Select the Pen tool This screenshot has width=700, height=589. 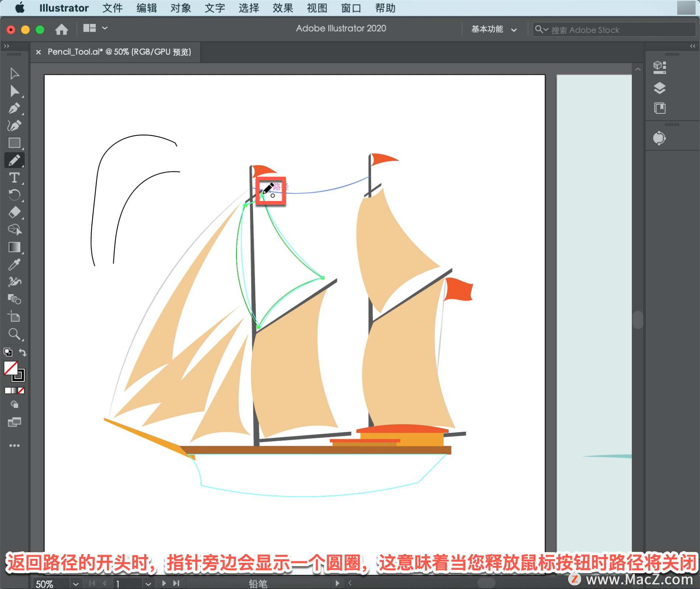tap(14, 109)
